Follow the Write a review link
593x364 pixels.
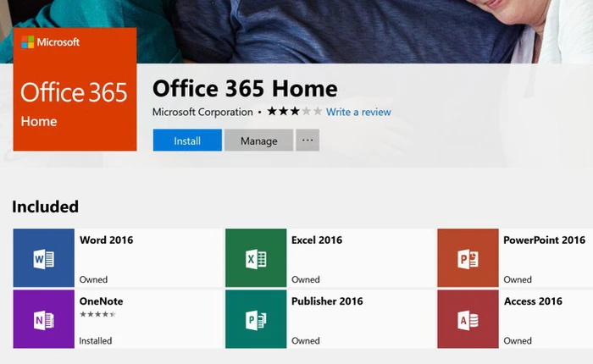point(358,112)
